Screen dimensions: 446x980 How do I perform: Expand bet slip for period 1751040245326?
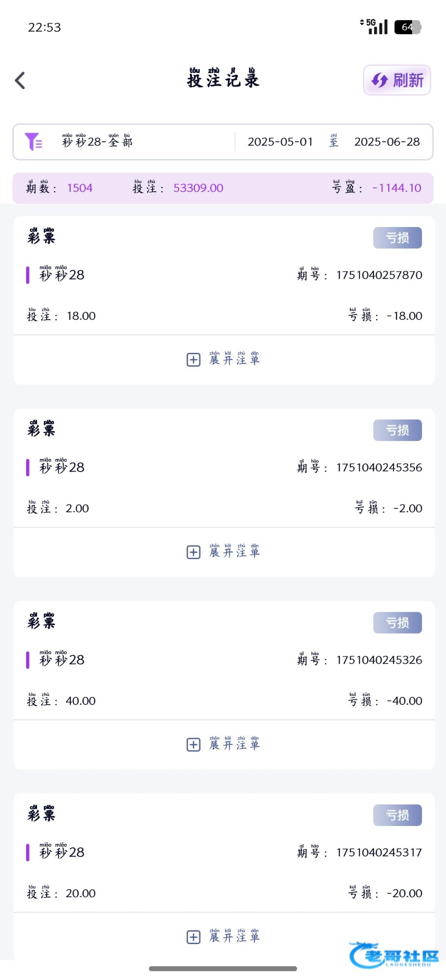pyautogui.click(x=234, y=744)
